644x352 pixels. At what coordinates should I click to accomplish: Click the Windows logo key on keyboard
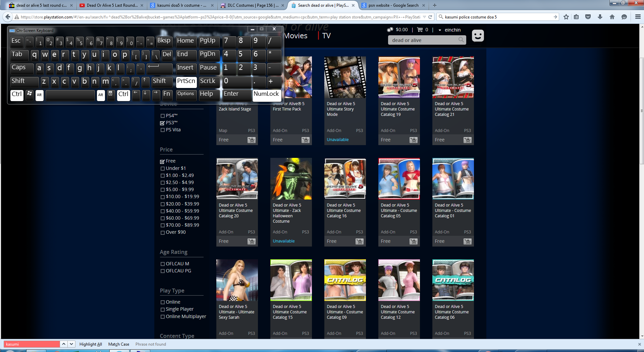point(30,95)
